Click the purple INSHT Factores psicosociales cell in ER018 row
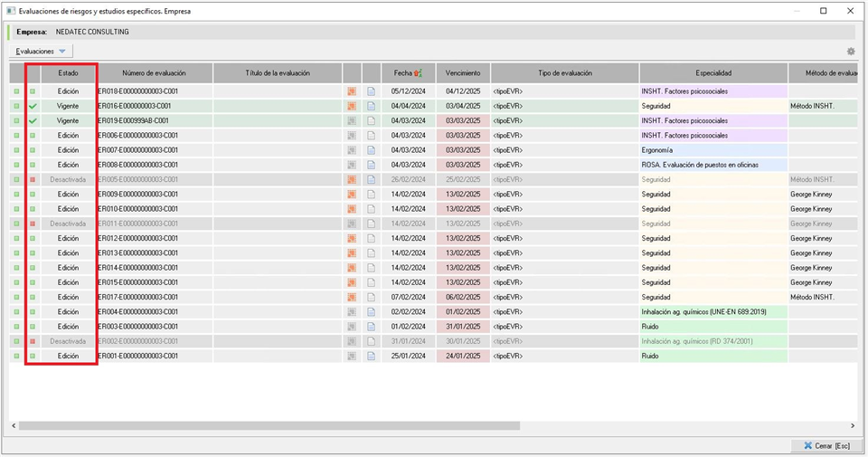This screenshot has width=868, height=457. point(712,91)
